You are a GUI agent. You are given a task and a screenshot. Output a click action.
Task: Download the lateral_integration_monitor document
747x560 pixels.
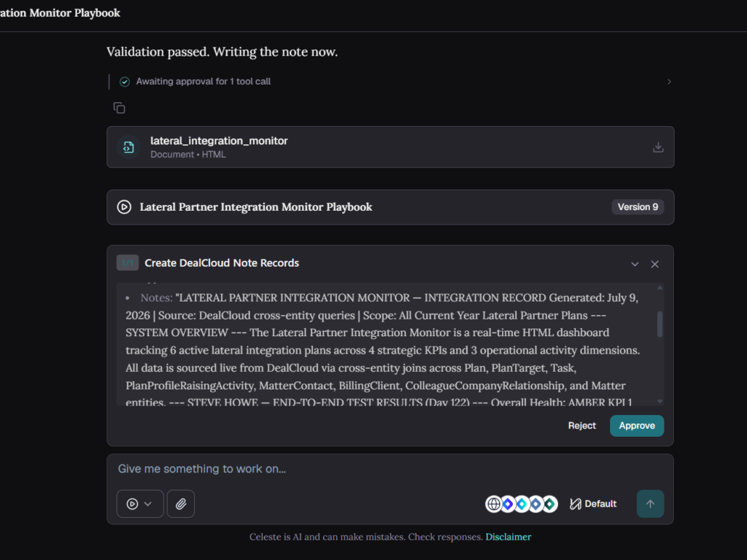658,147
